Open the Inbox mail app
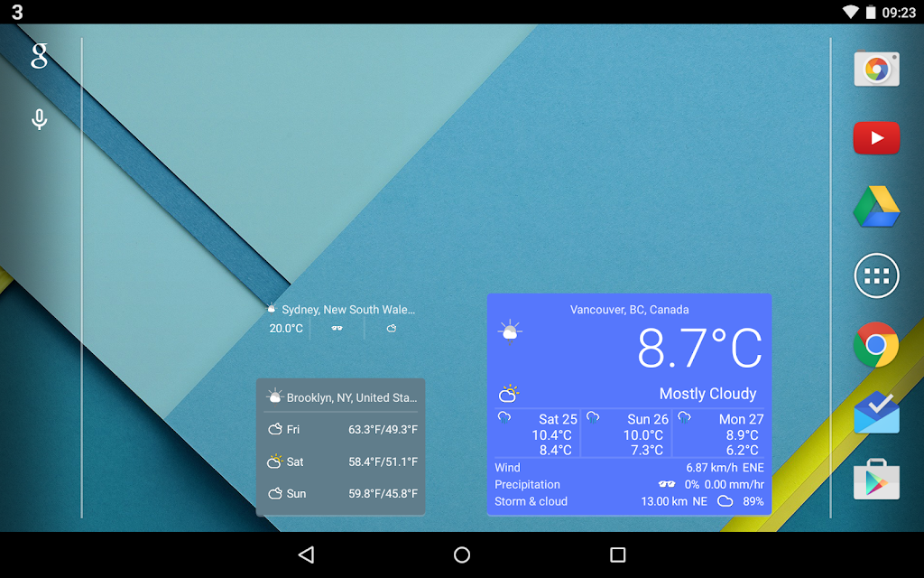 tap(876, 413)
